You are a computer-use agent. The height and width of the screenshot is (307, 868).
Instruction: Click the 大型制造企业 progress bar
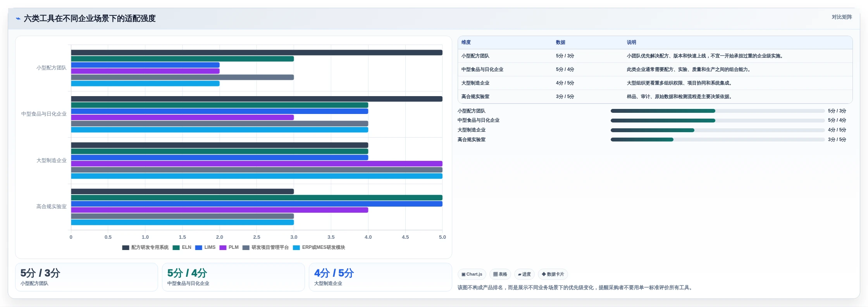pyautogui.click(x=718, y=130)
